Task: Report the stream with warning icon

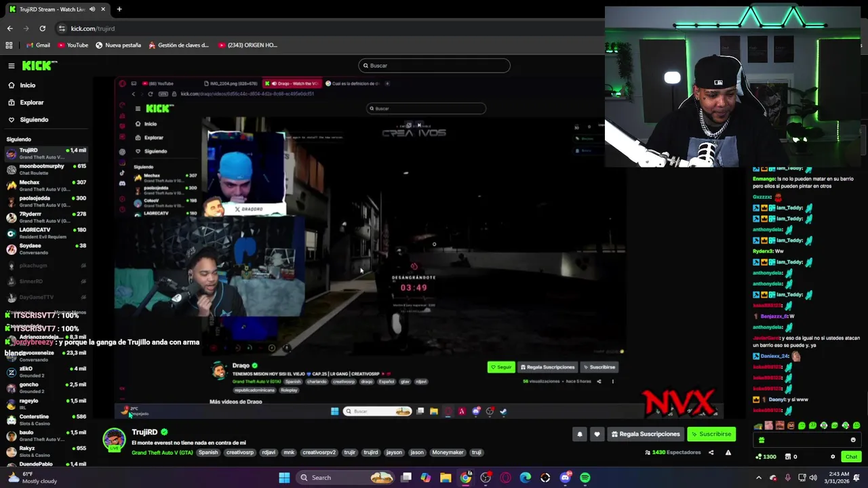Action: click(x=728, y=453)
